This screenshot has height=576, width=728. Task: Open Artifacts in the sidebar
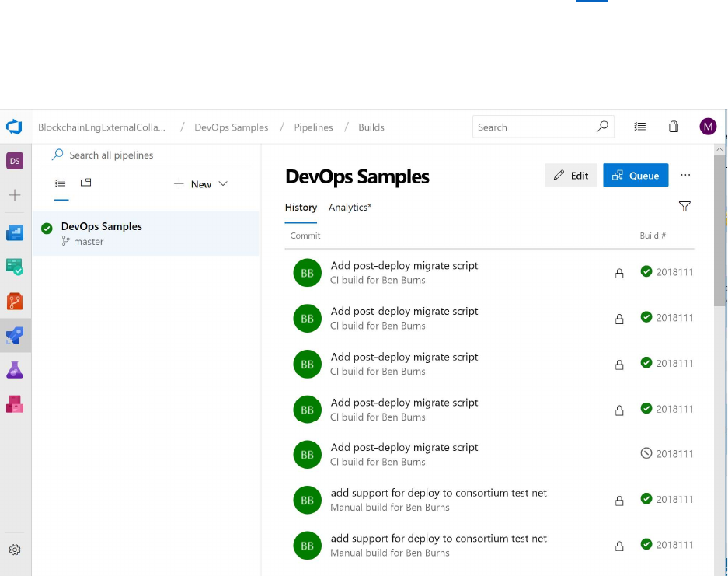pos(15,404)
